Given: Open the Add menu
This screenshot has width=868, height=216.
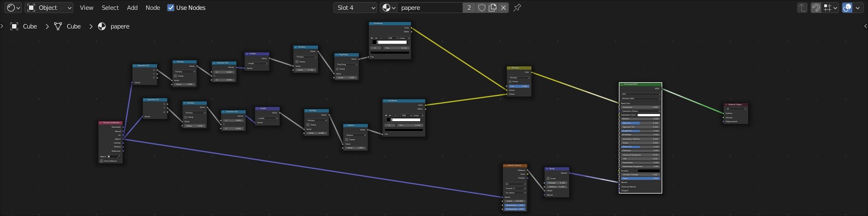Looking at the screenshot, I should click(x=132, y=8).
